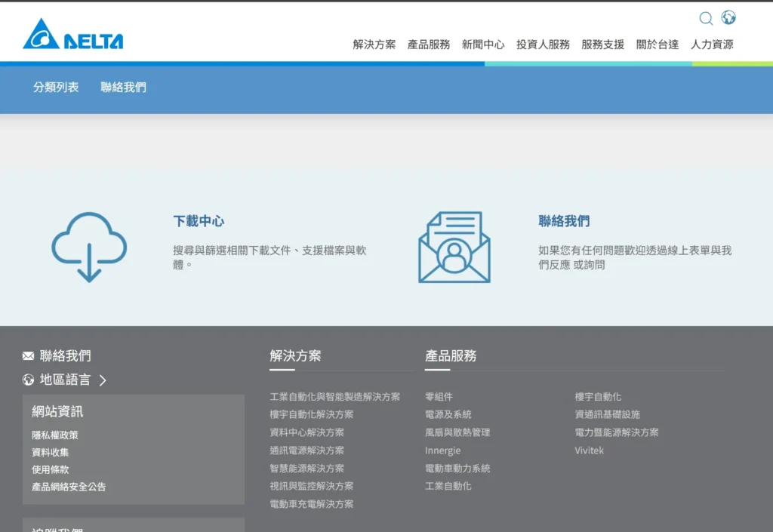Open search with the magnifier icon
The height and width of the screenshot is (532, 773).
(706, 18)
